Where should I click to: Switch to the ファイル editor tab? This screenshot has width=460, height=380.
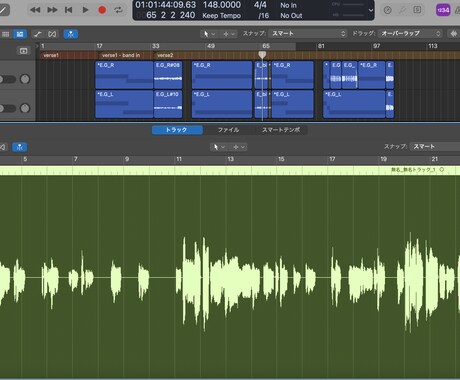pos(228,130)
